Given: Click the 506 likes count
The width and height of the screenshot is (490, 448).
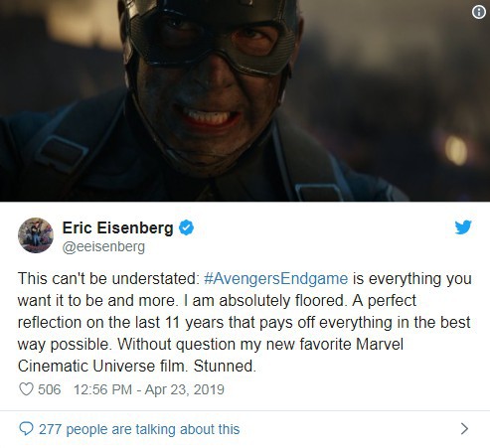Looking at the screenshot, I should [x=50, y=389].
